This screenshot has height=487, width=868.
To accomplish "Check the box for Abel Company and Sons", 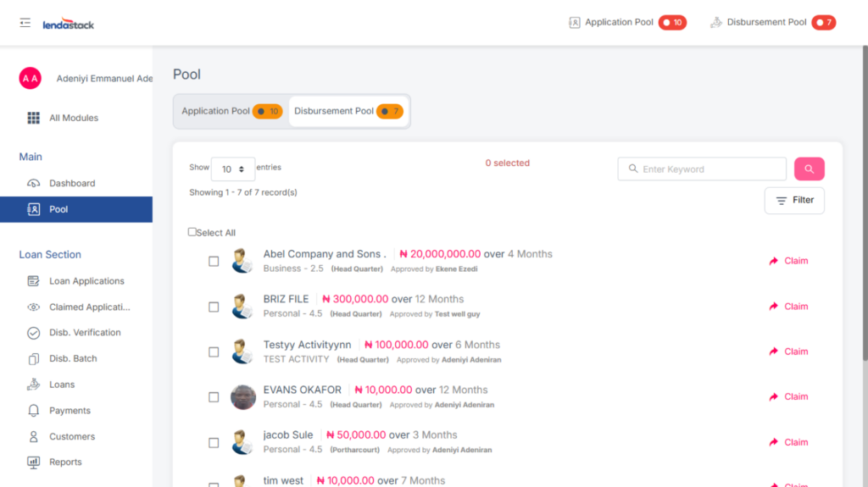I will coord(214,262).
